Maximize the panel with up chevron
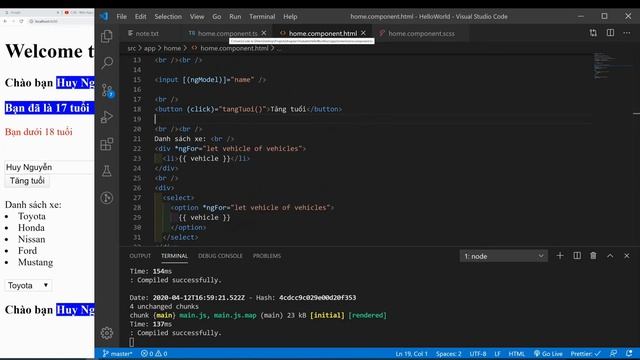The width and height of the screenshot is (640, 360). pos(610,256)
